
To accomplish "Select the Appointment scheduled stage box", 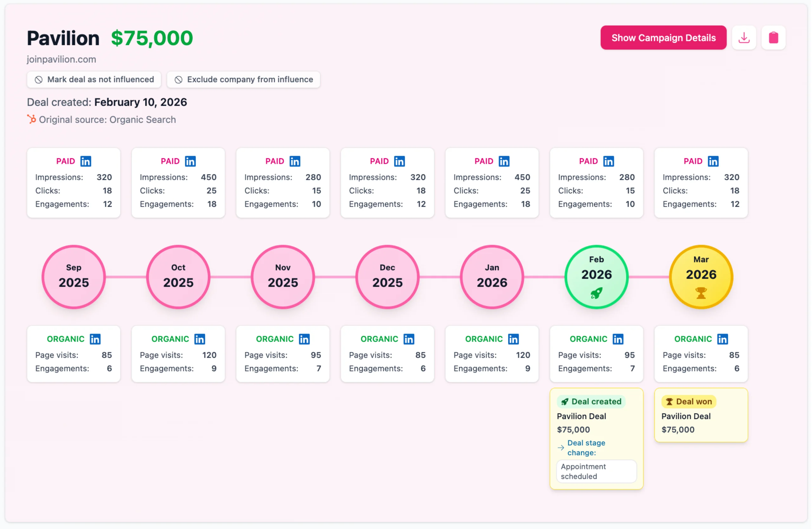I will [596, 471].
